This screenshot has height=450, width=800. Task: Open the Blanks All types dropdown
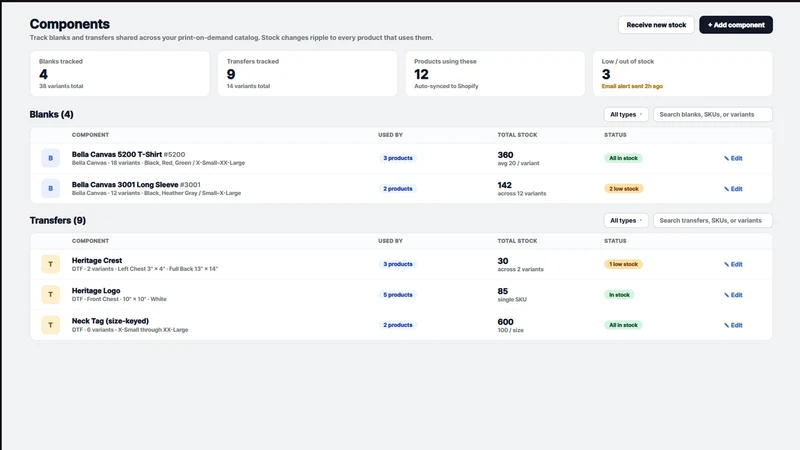point(626,114)
